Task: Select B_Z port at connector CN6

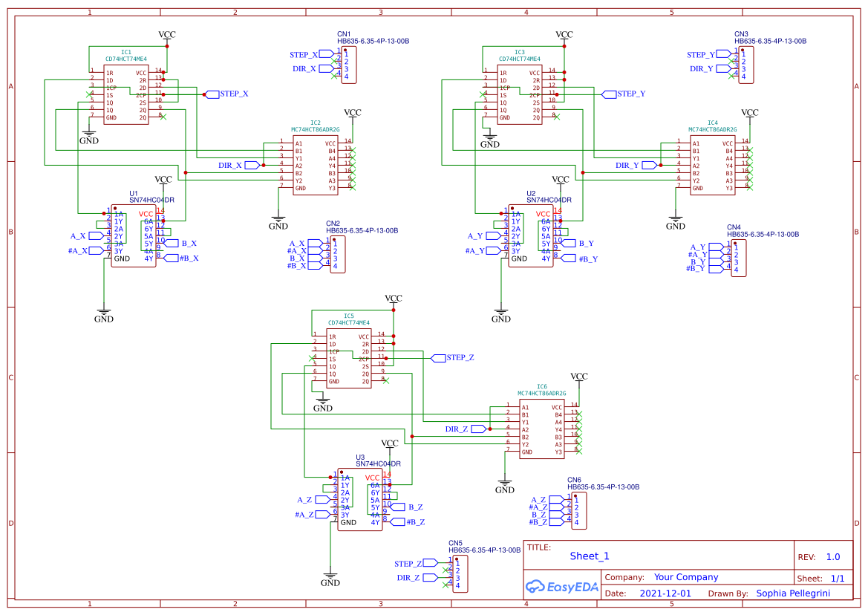Action: pyautogui.click(x=548, y=514)
